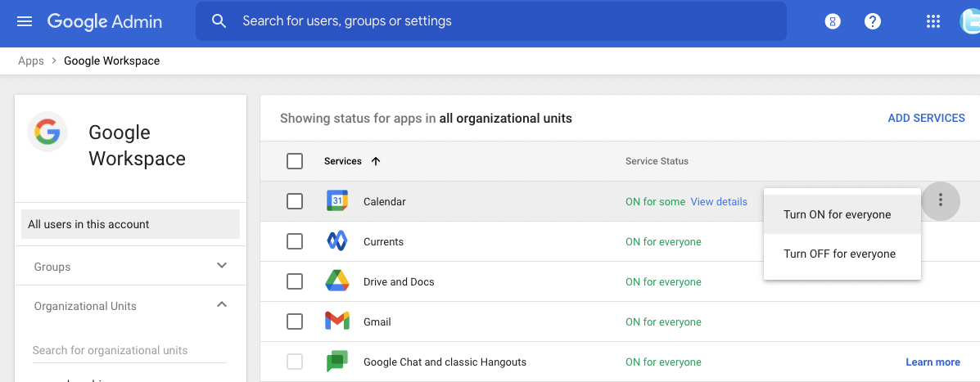Click the Drive and Docs icon

pos(336,281)
